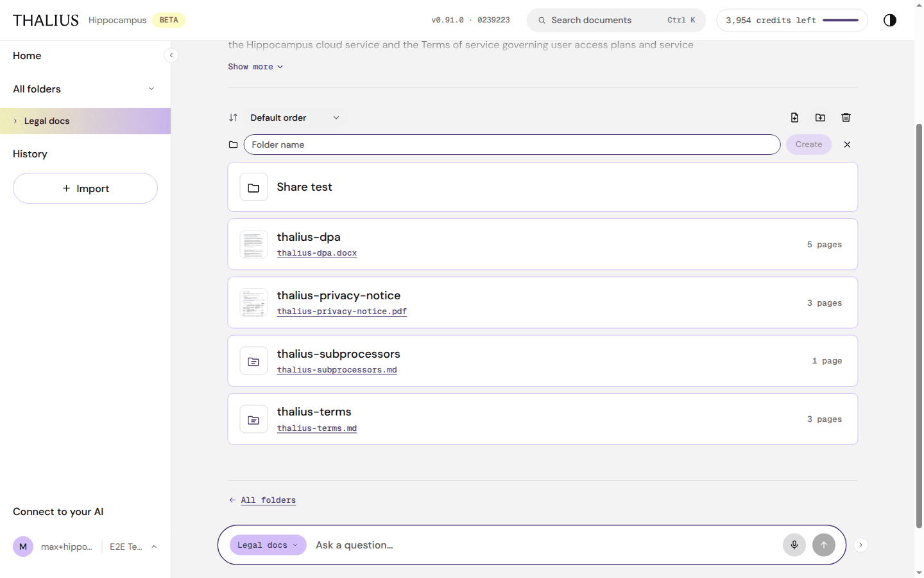Open the Legal docs scope dropdown in chat
This screenshot has width=924, height=578.
268,545
